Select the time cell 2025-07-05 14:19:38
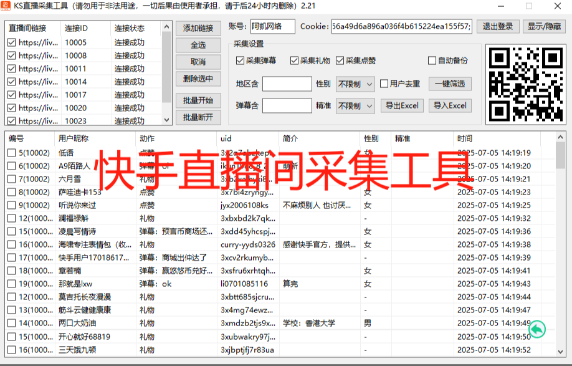Screen dimensions: 572x366 (x=494, y=244)
